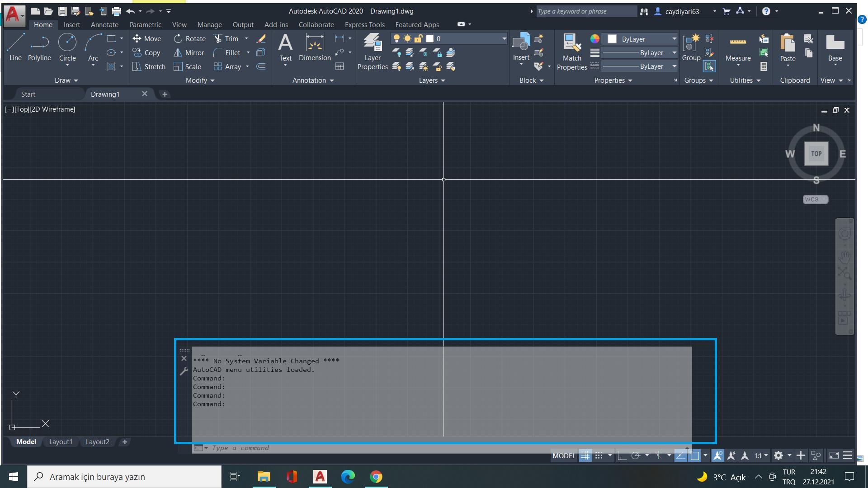This screenshot has height=488, width=868.
Task: Activate the Copy command
Action: [146, 53]
